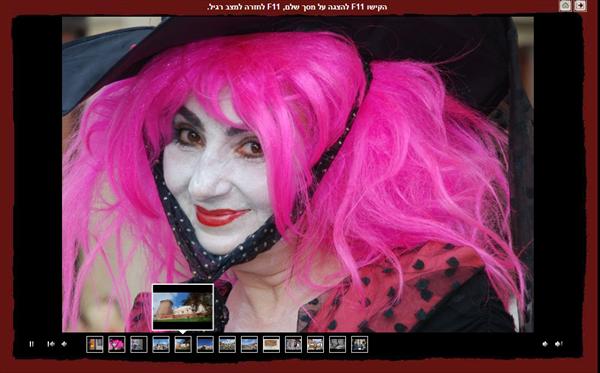Viewport: 600px width, 373px height.
Task: Go to previous image using left arrow
Action: [64, 344]
